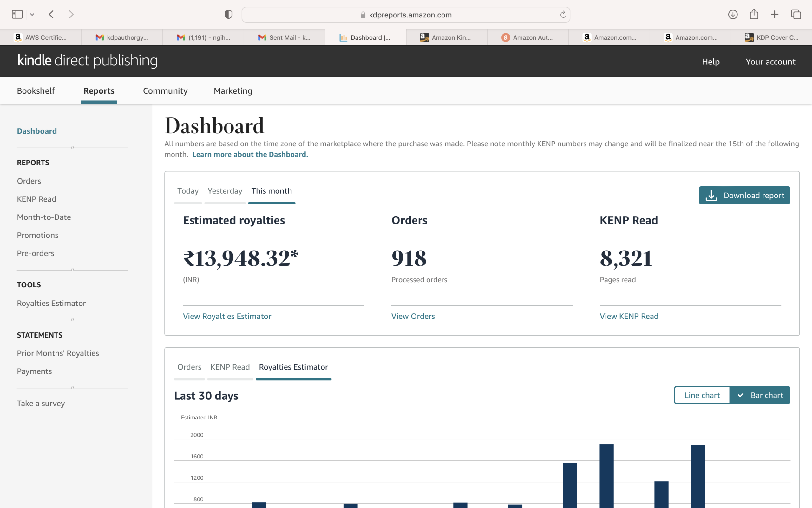812x508 pixels.
Task: Switch to the Amazon Aut... browser tab
Action: point(528,37)
